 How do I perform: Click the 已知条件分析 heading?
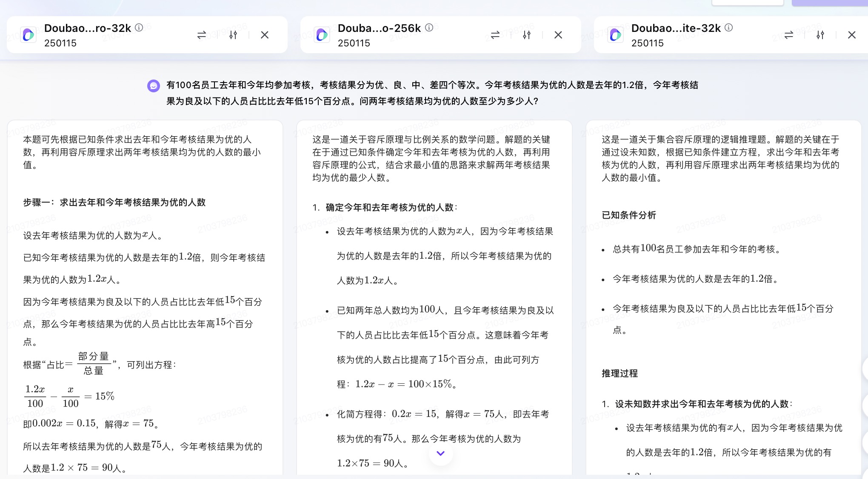click(x=629, y=215)
